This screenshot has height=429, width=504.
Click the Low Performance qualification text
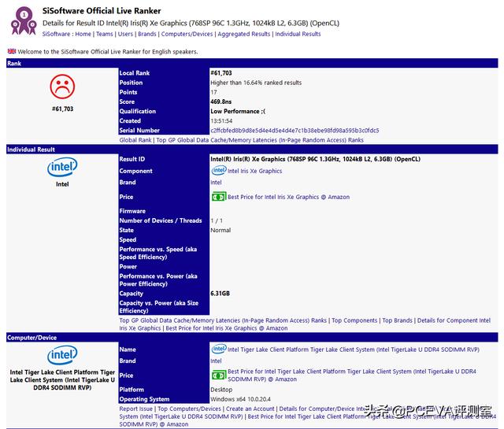click(238, 111)
